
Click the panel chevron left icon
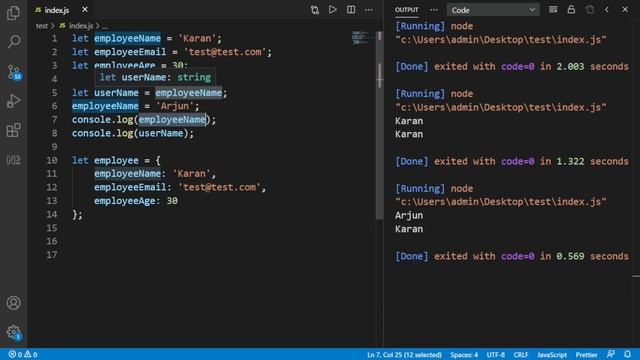(x=607, y=9)
